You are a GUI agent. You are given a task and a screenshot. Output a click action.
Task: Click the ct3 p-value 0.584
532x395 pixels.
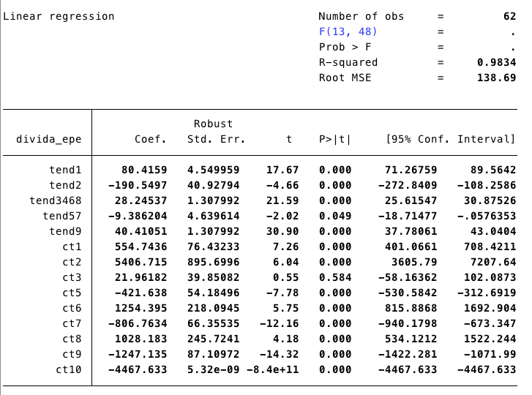point(334,277)
